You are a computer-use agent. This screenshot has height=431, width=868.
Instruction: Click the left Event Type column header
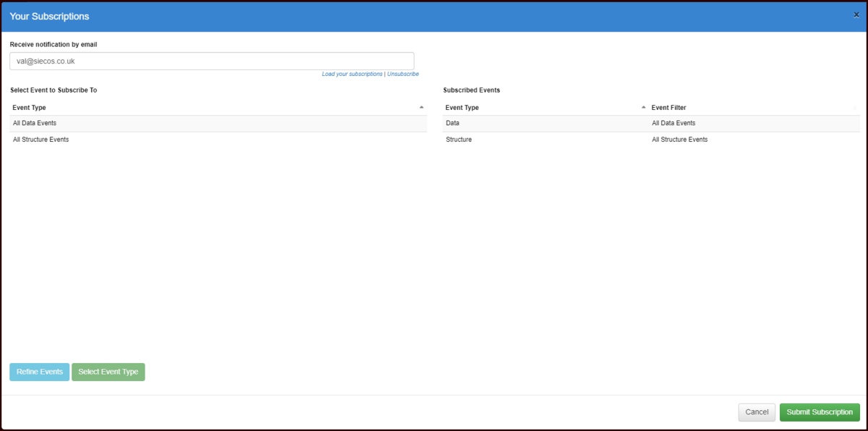29,107
